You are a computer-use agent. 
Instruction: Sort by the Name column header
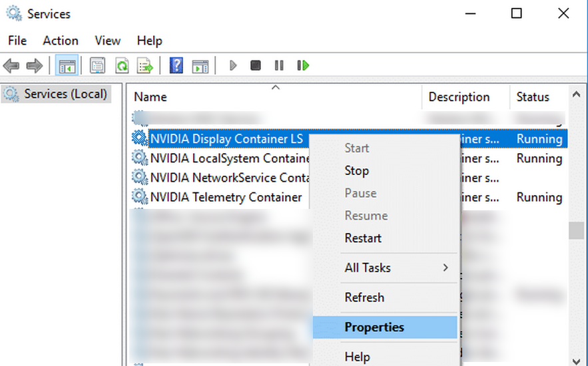[x=276, y=97]
